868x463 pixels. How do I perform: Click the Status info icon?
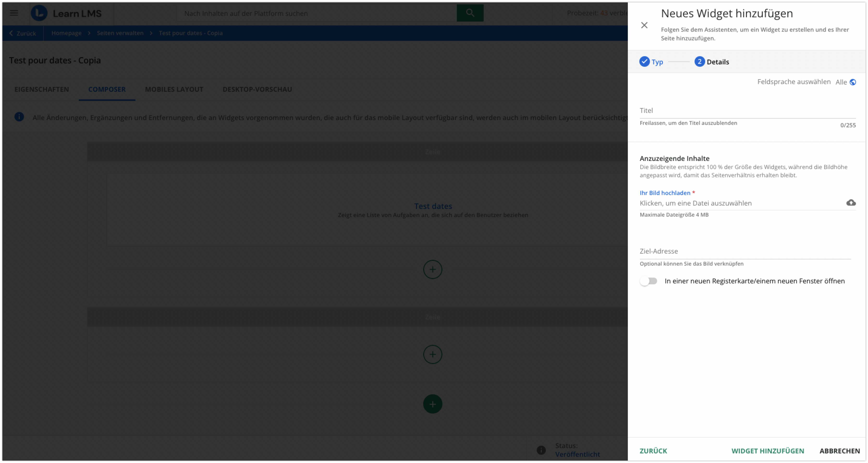tap(541, 450)
